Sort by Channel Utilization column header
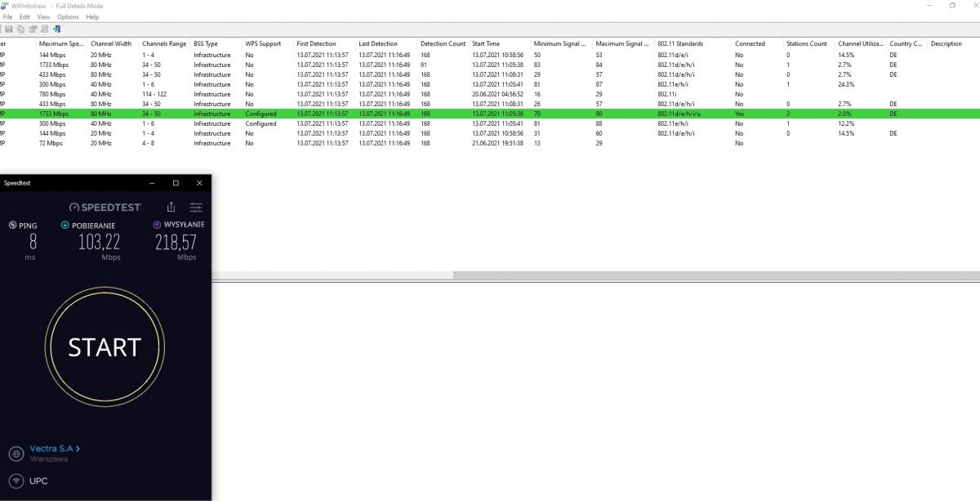This screenshot has height=501, width=980. (x=859, y=43)
